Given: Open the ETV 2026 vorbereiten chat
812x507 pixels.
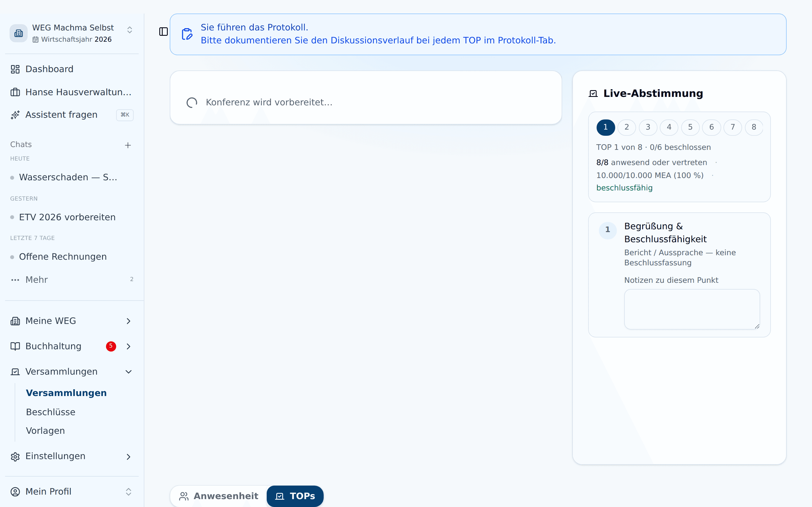Looking at the screenshot, I should click(67, 217).
